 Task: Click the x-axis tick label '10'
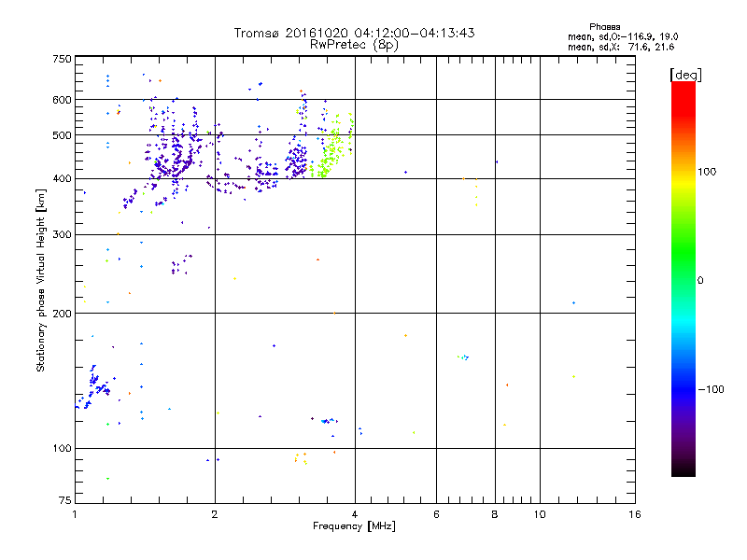point(540,514)
